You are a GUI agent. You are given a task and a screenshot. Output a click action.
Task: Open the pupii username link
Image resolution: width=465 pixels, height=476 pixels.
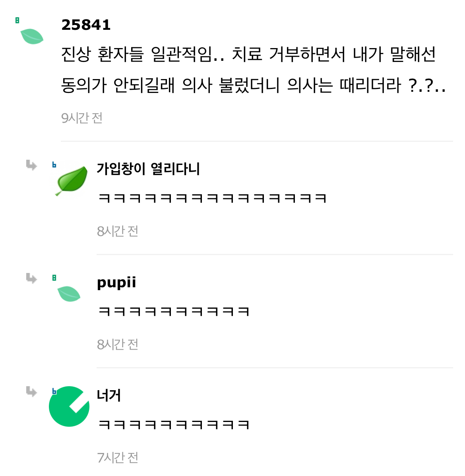coord(116,282)
